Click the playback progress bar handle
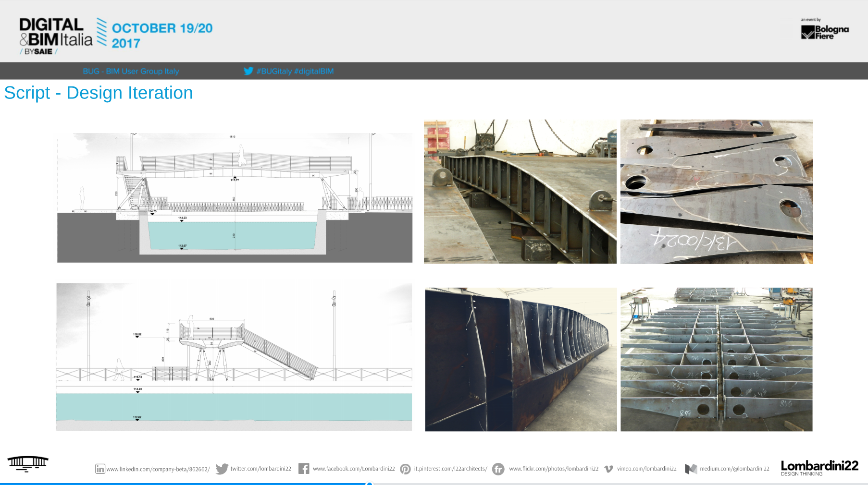 (x=370, y=484)
